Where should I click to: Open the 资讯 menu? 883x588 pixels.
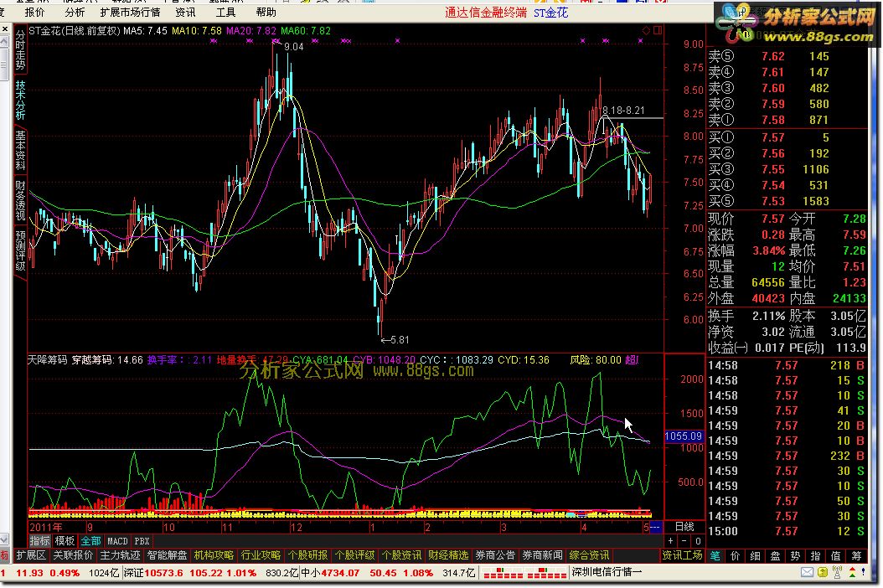185,13
